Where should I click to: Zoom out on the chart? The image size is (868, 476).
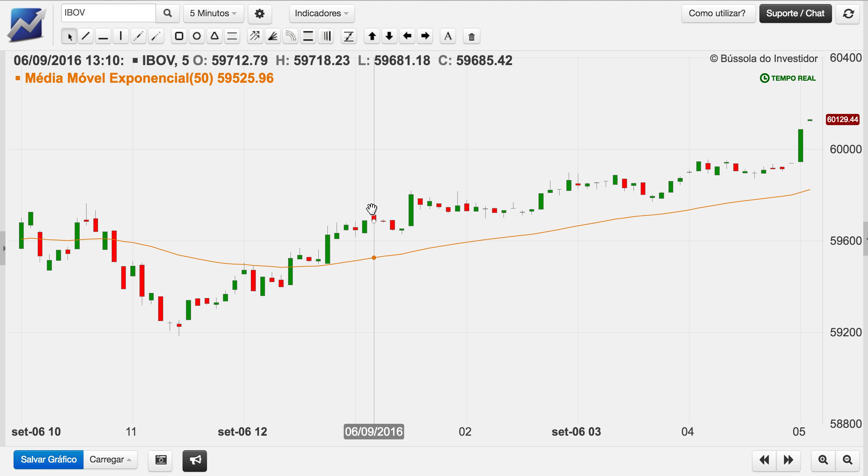848,460
